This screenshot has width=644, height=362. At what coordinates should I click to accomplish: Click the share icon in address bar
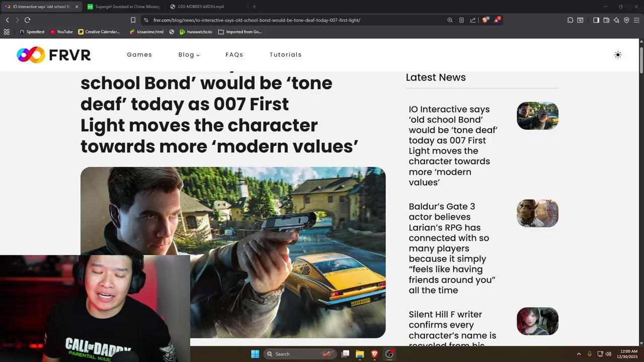(x=473, y=20)
